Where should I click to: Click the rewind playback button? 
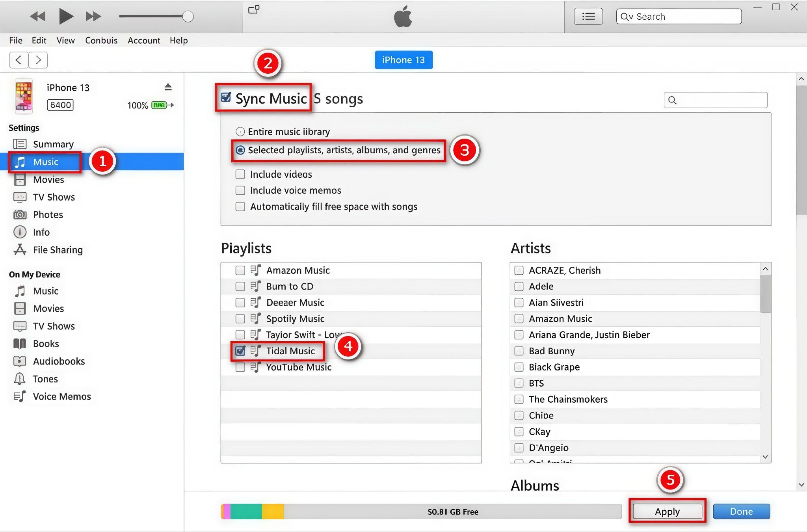pyautogui.click(x=38, y=17)
